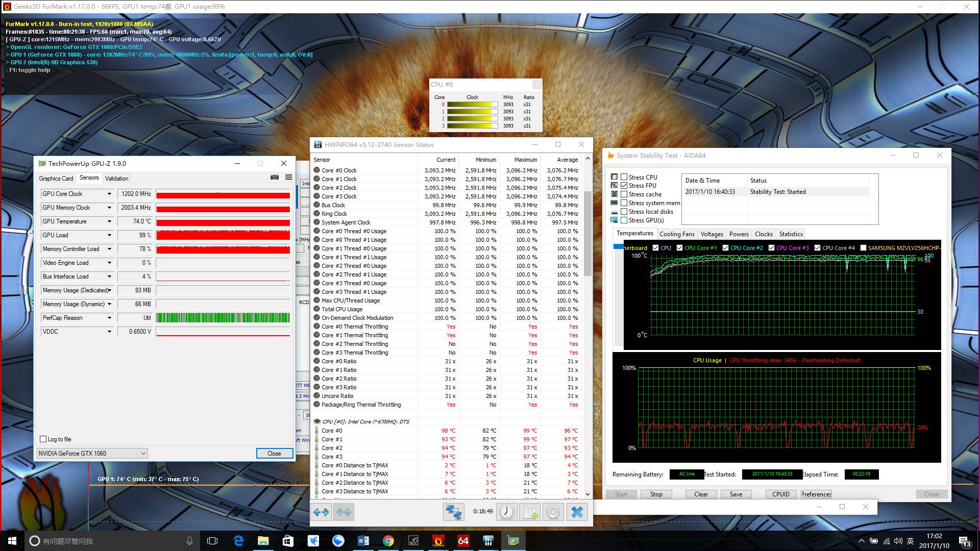Open GPU-Z hamburger menu icon
Screen dimensions: 980x551
click(288, 177)
